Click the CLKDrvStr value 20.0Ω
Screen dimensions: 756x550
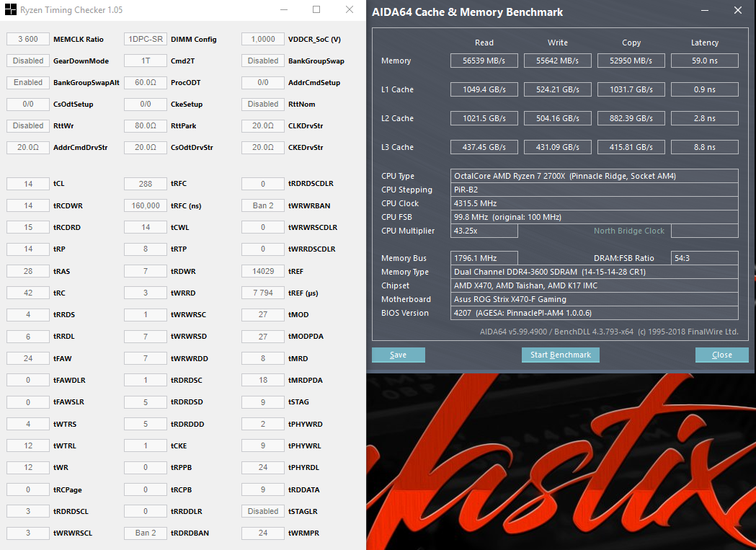click(x=263, y=125)
